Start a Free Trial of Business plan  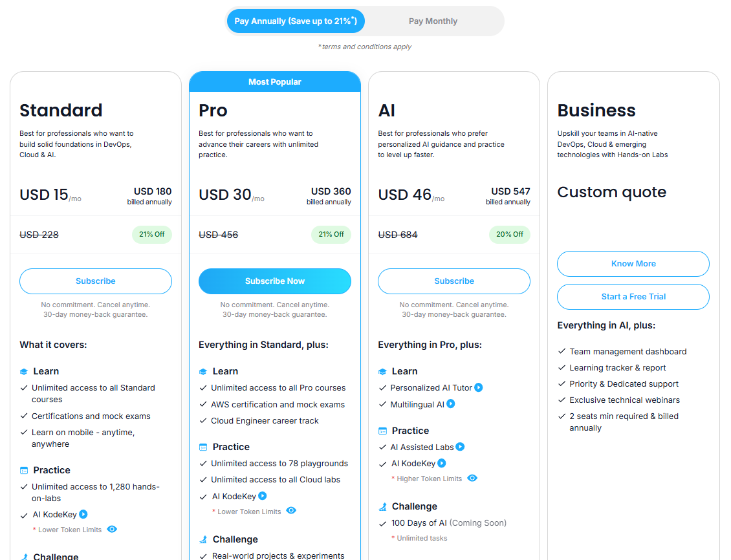click(x=633, y=297)
